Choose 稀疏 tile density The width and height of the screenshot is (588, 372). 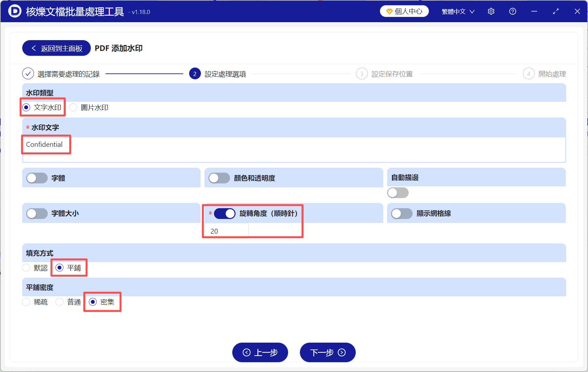tap(26, 302)
